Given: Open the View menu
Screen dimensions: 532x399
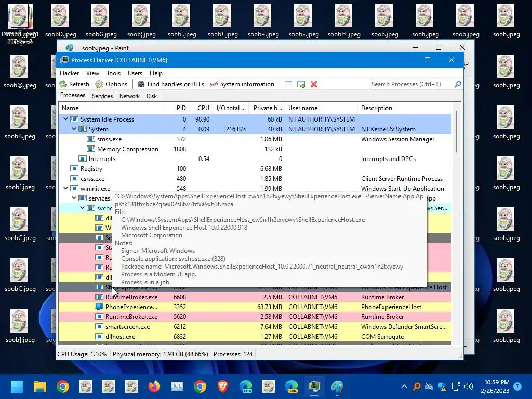Looking at the screenshot, I should click(x=92, y=73).
